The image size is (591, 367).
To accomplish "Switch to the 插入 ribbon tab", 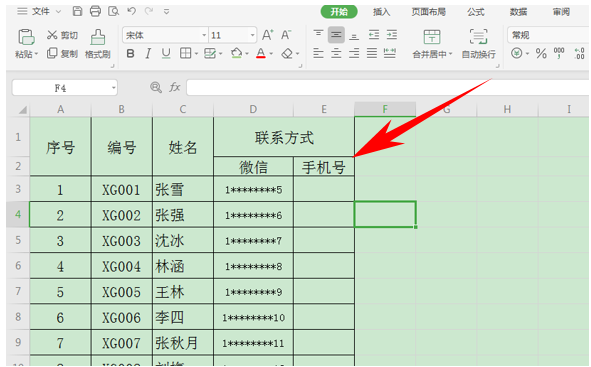I will point(381,12).
